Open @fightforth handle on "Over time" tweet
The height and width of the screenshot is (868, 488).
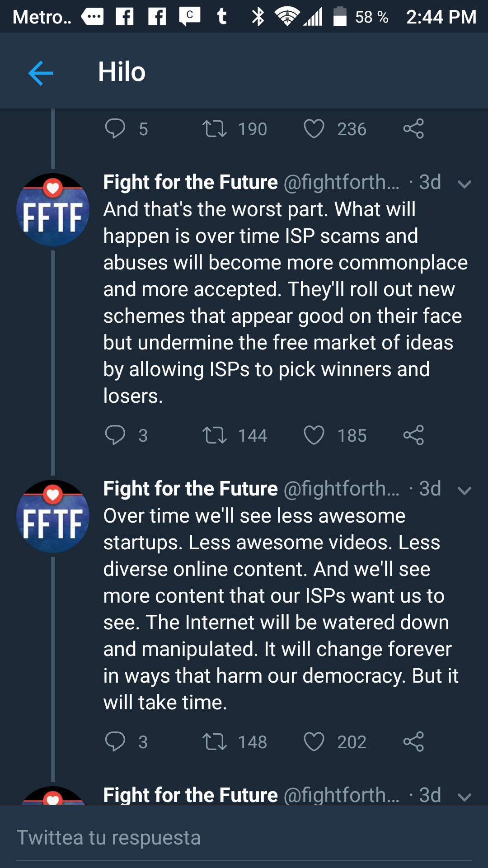coord(341,489)
